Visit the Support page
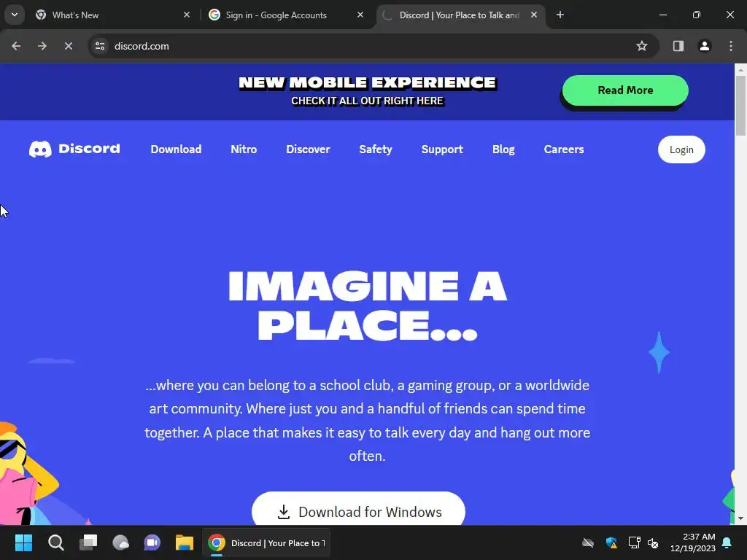 click(x=442, y=149)
